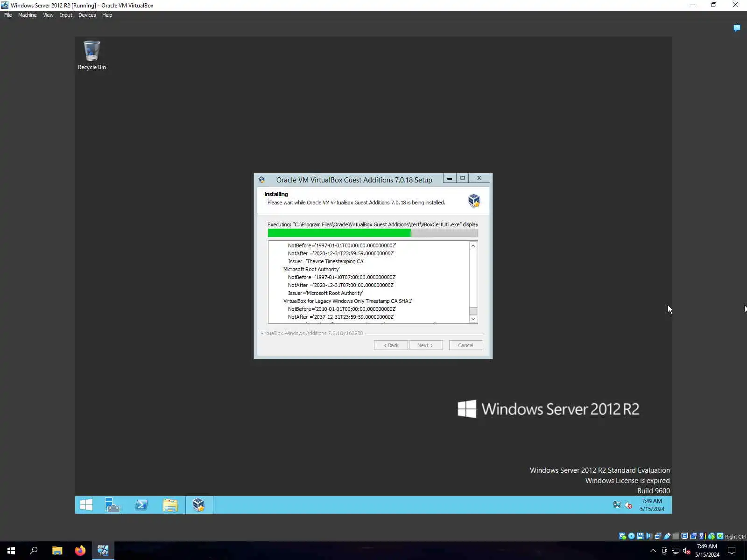Select the log line "NotBefore='1997-01-01T00:00:00.000000000Z'"
The width and height of the screenshot is (747, 560).
pos(342,245)
